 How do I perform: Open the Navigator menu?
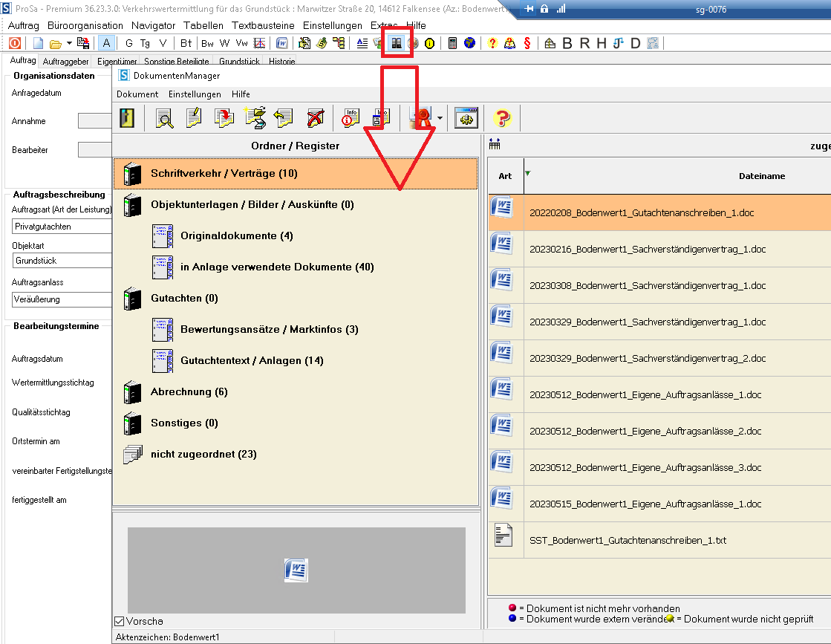[153, 25]
